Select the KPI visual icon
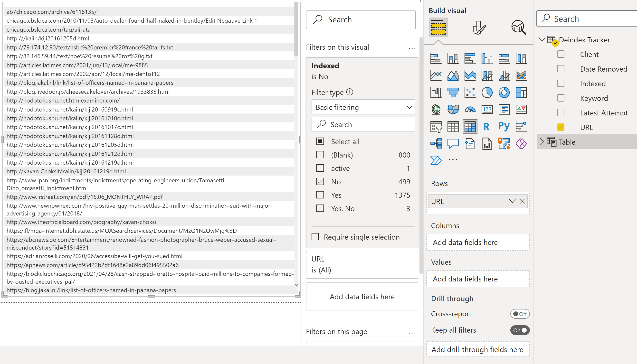637x364 pixels. point(521,110)
